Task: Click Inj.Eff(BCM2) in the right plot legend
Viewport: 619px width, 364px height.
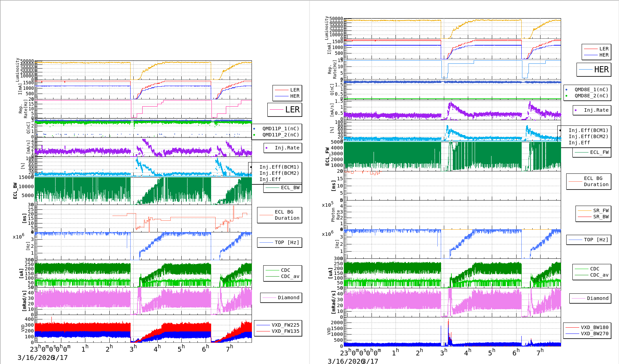Action: pos(588,136)
